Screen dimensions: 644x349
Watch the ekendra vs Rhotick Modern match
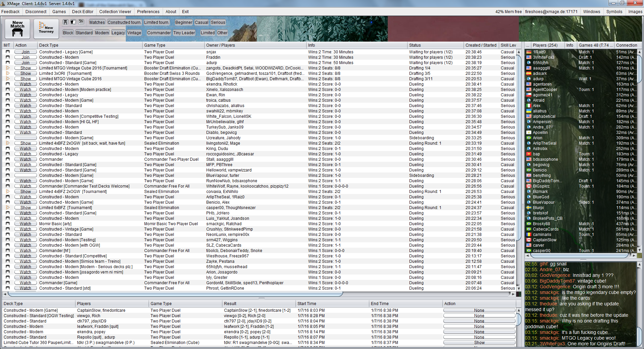click(25, 84)
